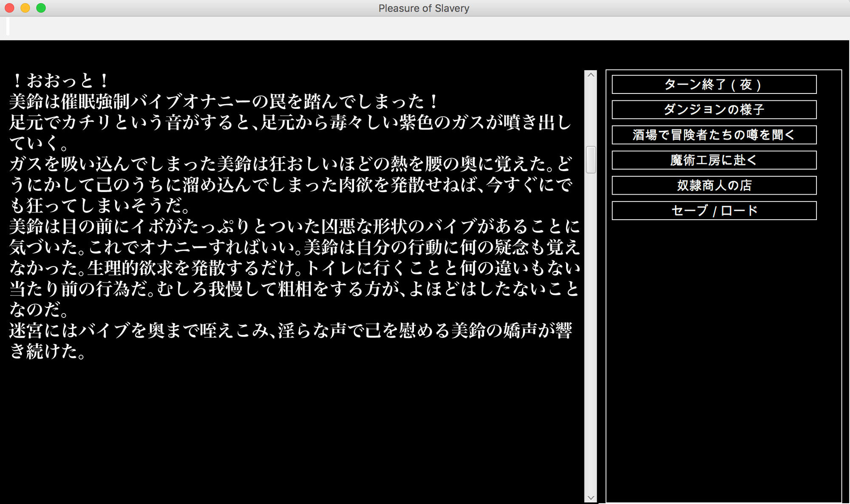
Task: Click the red close traffic light
Action: pyautogui.click(x=9, y=8)
